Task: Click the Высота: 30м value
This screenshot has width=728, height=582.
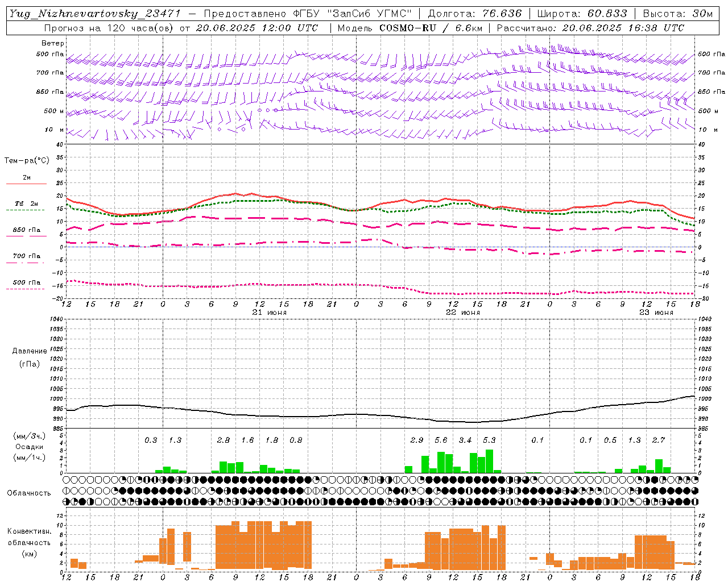Action: (x=678, y=14)
